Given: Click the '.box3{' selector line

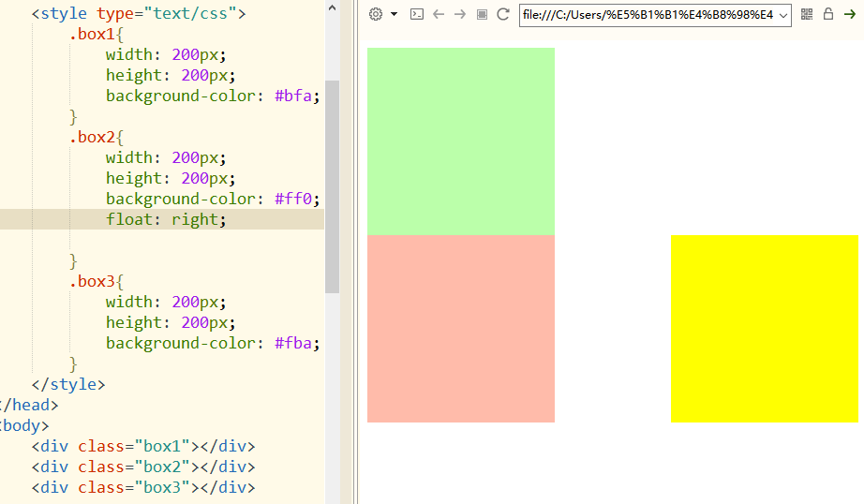Looking at the screenshot, I should point(97,281).
